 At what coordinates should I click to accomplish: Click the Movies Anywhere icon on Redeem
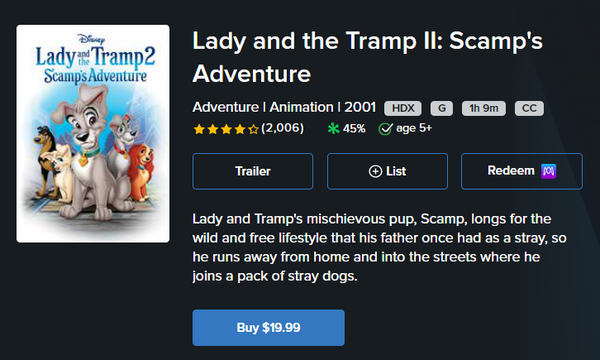click(x=548, y=171)
